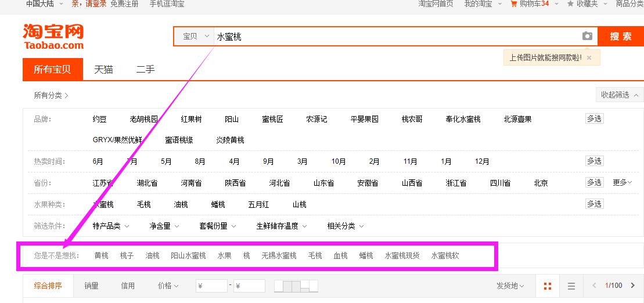Open the 发货地 location dropdown
Screen dimensions: 644x303
click(510, 286)
